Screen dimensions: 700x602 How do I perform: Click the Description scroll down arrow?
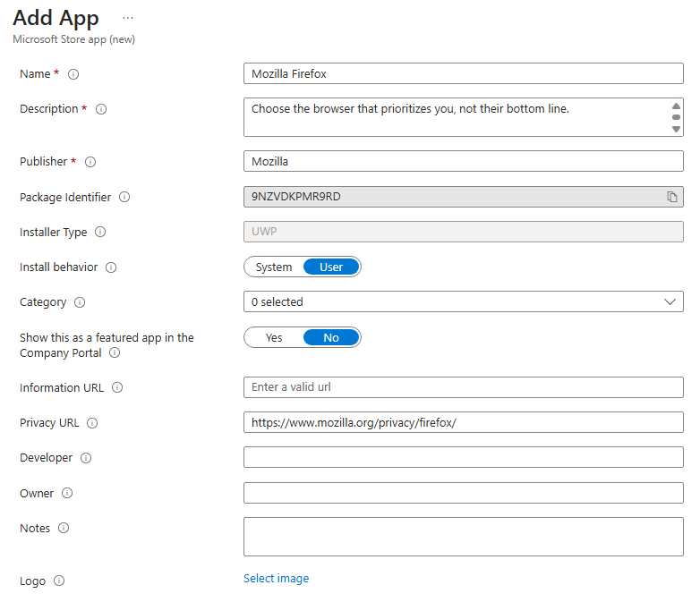click(677, 129)
